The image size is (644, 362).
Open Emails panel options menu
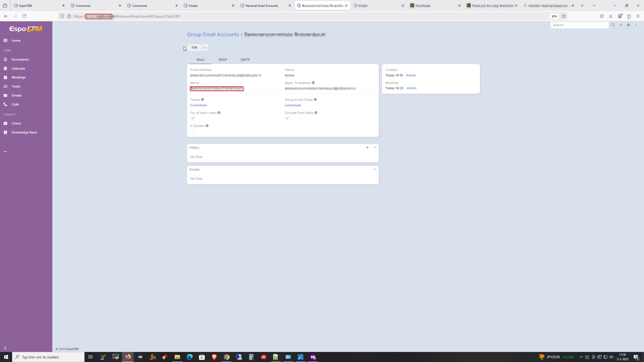point(375,169)
